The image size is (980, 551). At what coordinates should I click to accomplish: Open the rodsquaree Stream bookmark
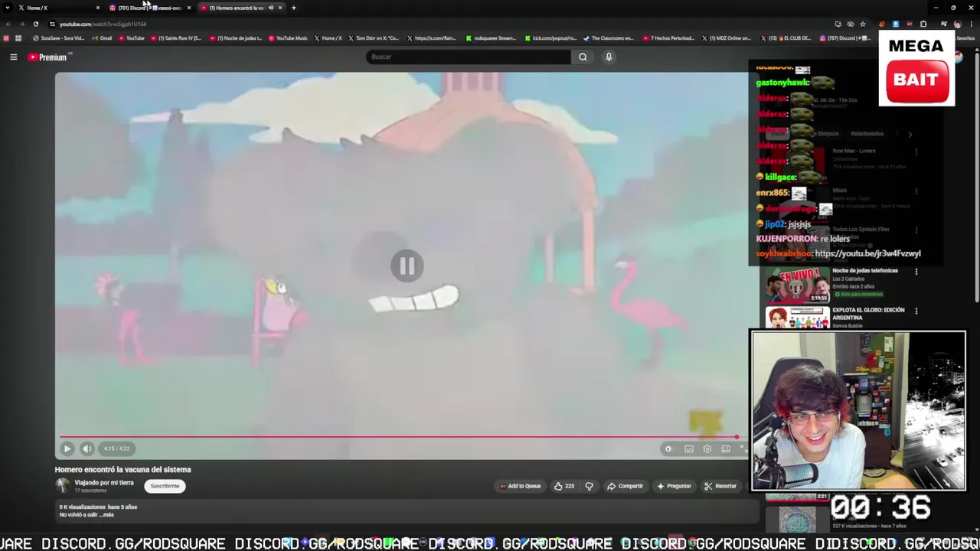tap(491, 38)
